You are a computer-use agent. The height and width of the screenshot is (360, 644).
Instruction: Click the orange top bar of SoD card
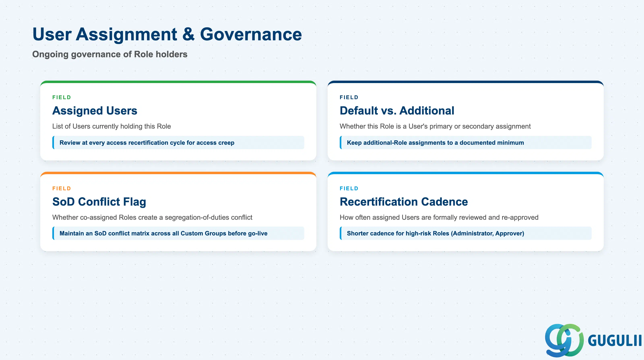178,173
